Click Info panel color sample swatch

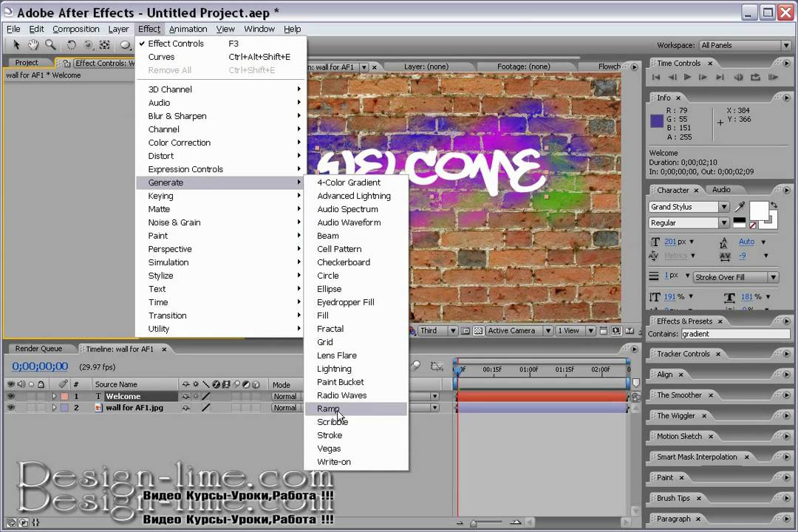click(657, 120)
